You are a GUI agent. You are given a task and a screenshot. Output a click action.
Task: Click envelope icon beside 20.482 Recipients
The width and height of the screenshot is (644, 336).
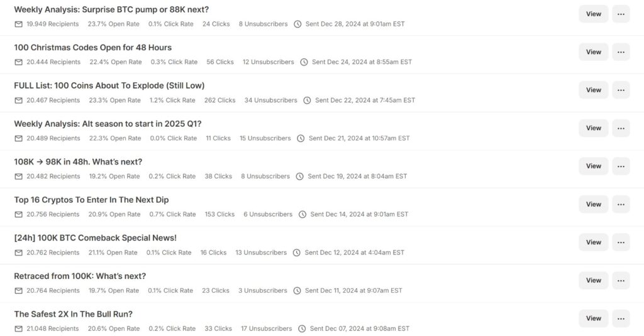[x=18, y=176]
